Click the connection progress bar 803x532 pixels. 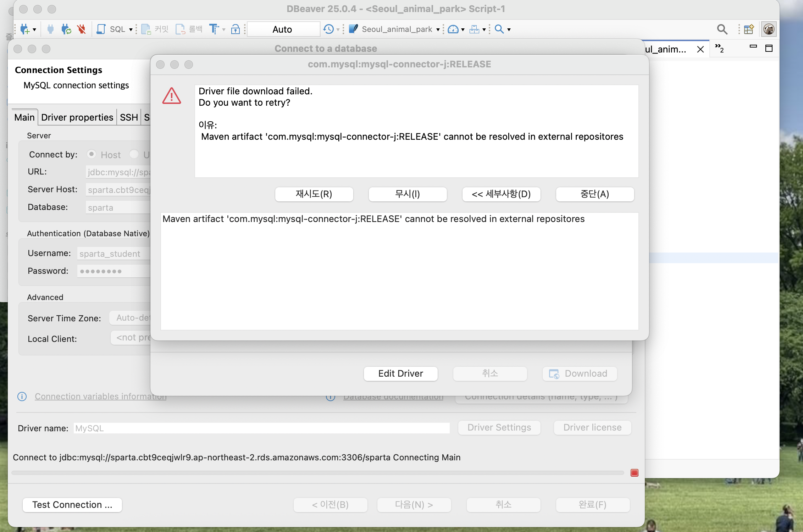(318, 473)
